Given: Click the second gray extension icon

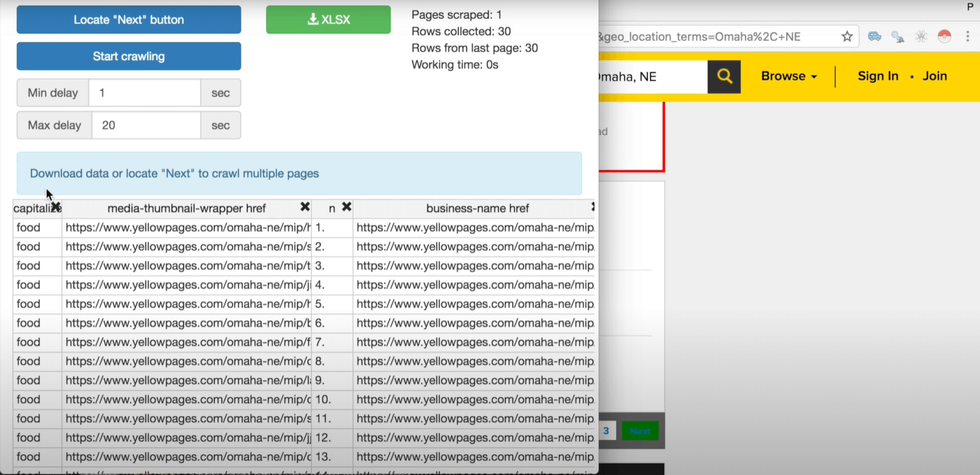Looking at the screenshot, I should pyautogui.click(x=898, y=37).
